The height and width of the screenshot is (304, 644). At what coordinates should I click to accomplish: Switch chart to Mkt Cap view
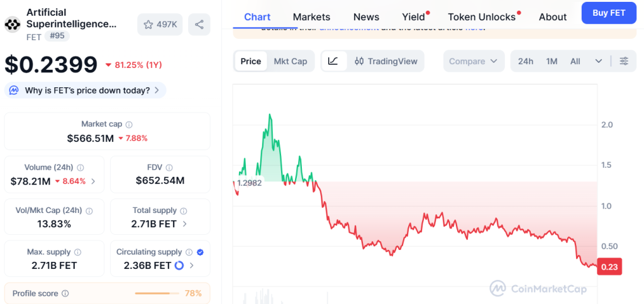click(291, 61)
